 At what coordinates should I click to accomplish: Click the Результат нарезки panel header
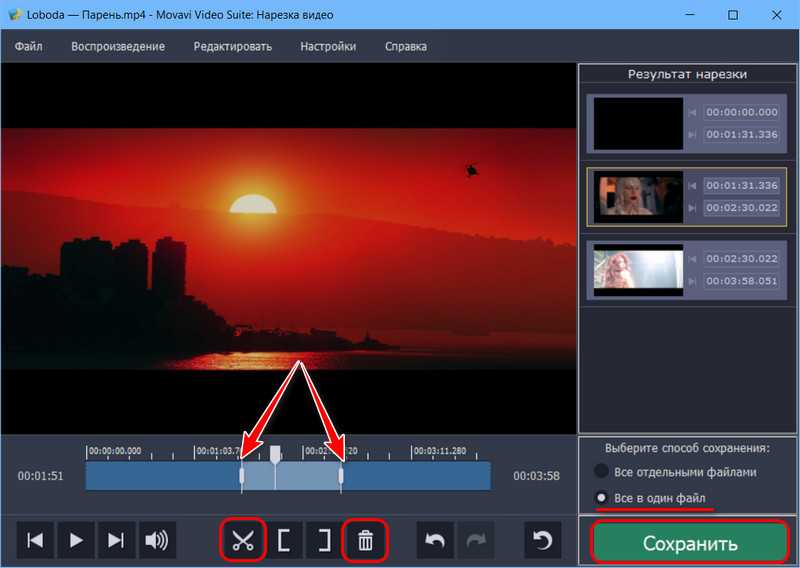click(x=687, y=75)
